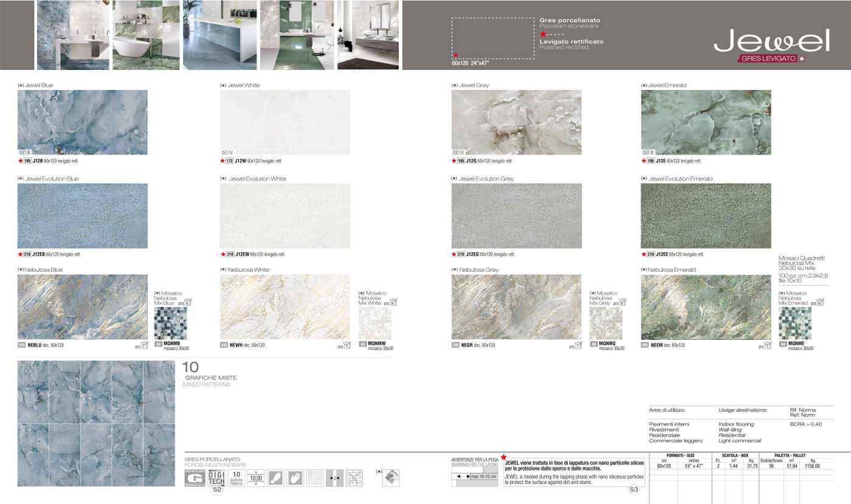Select the Nebulosa White decor sample
This screenshot has width=851, height=504.
click(285, 307)
